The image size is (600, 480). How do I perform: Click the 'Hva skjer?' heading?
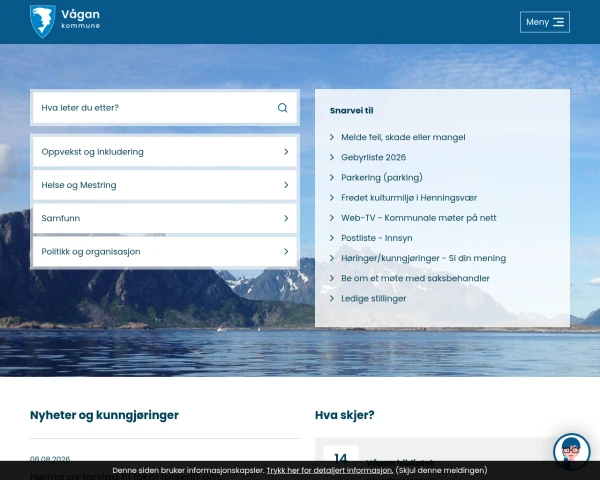344,415
